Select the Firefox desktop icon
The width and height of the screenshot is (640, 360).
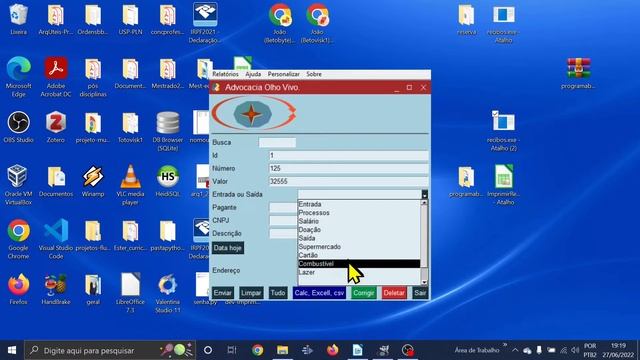coord(18,289)
